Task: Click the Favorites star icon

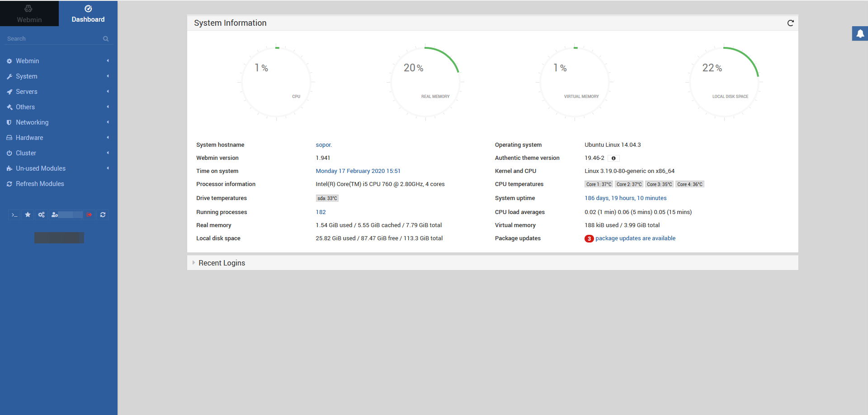Action: [x=28, y=214]
